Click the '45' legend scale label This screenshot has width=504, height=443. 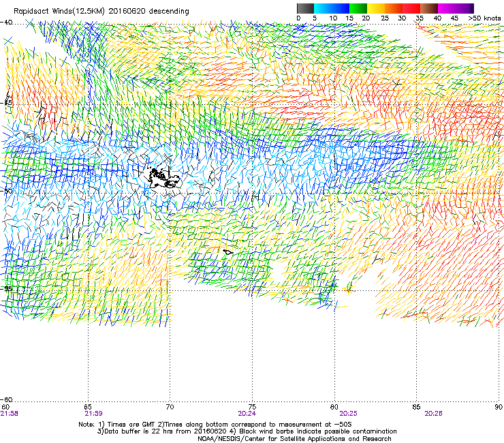(454, 18)
